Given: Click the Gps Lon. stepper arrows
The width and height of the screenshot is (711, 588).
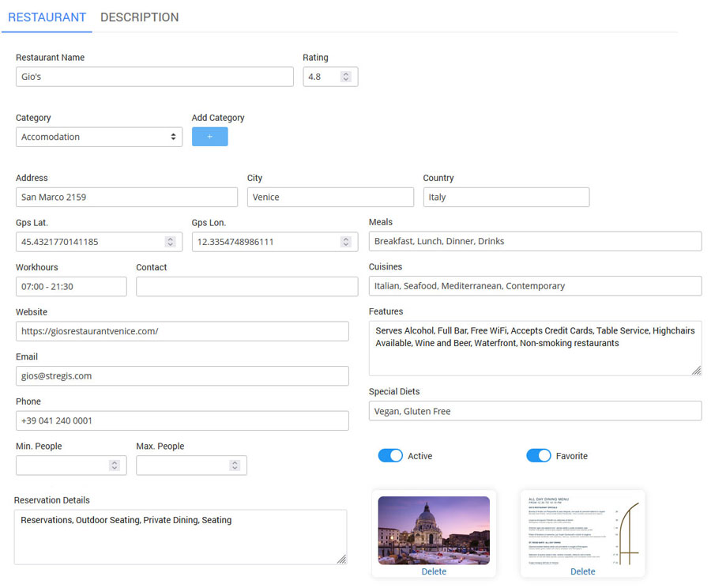Looking at the screenshot, I should click(345, 242).
